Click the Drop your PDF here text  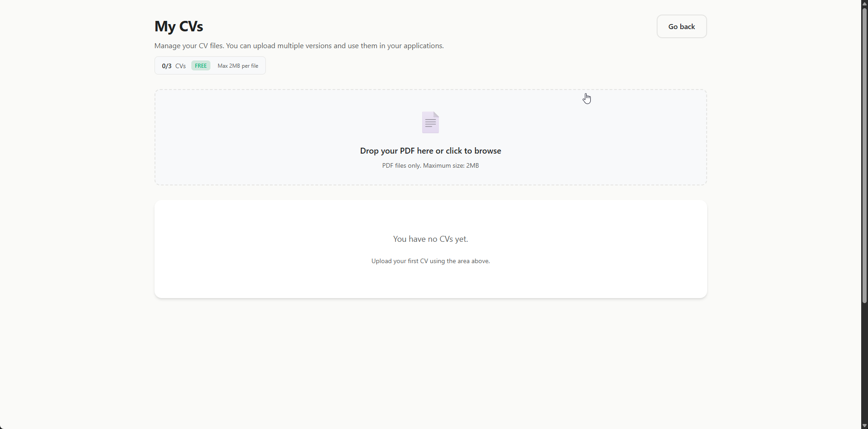(x=430, y=150)
